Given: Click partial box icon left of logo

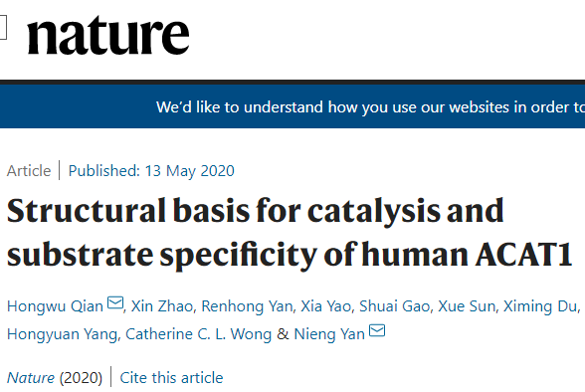Looking at the screenshot, I should point(3,27).
